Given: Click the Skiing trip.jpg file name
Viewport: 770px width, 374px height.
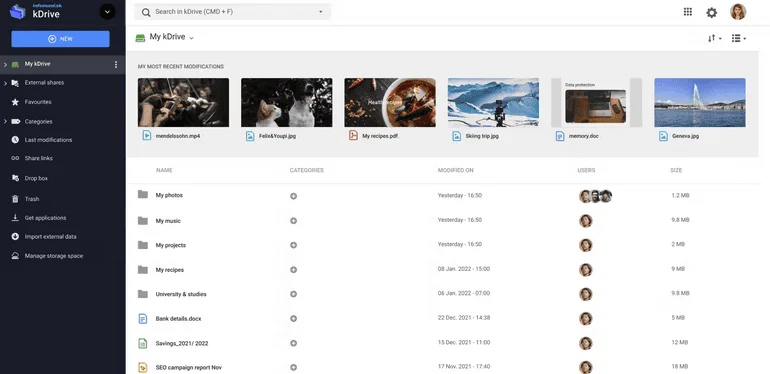Looking at the screenshot, I should coord(482,136).
